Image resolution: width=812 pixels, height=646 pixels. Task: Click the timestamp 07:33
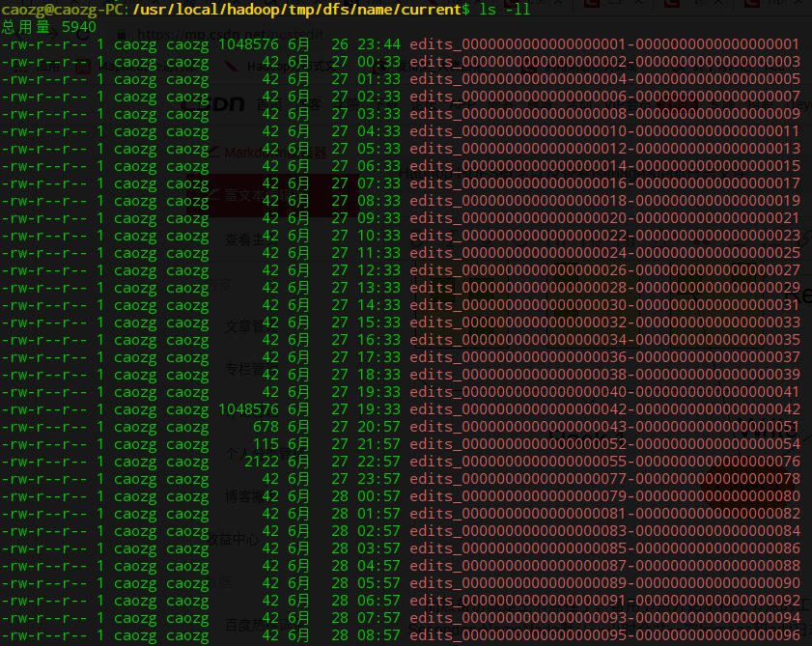(x=379, y=183)
